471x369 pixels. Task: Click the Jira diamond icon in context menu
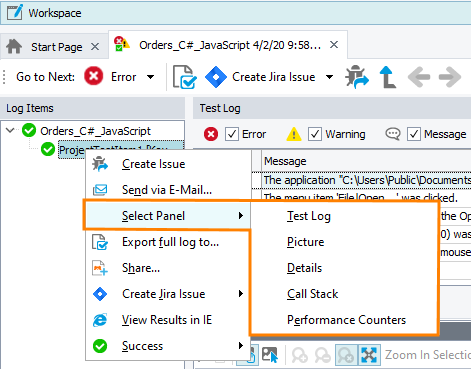coord(100,294)
